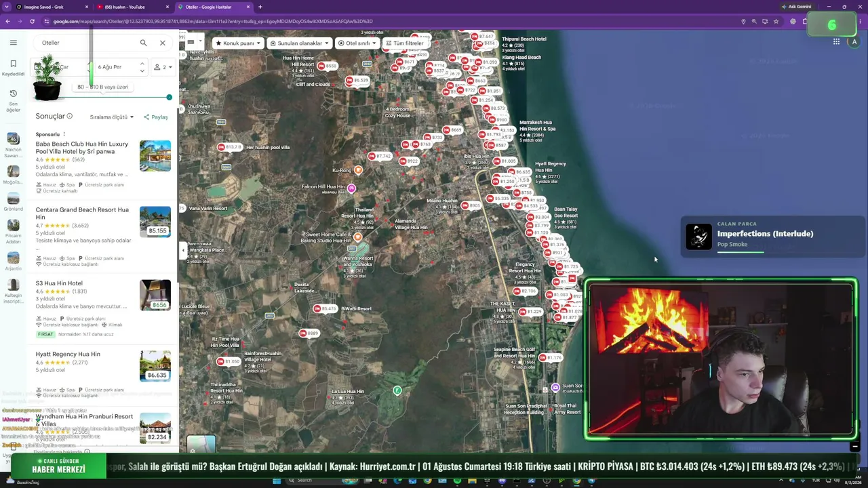View Centara Grand photo thumbnail
This screenshot has height=488, width=868.
[155, 222]
